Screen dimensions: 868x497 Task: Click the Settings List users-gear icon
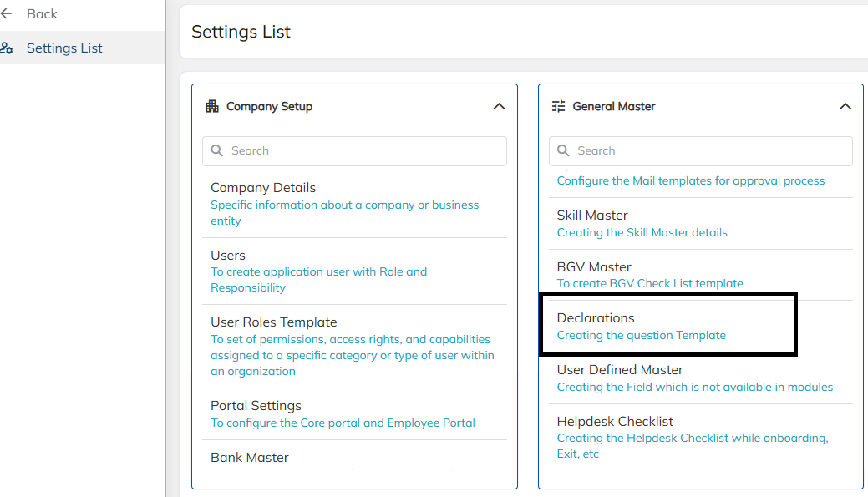pyautogui.click(x=7, y=48)
